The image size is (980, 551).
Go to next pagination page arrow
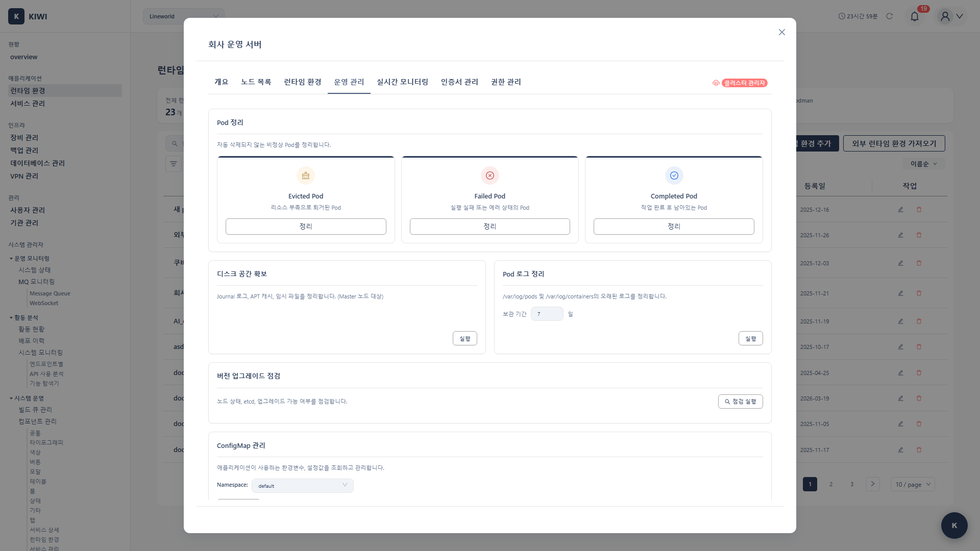[x=873, y=484]
